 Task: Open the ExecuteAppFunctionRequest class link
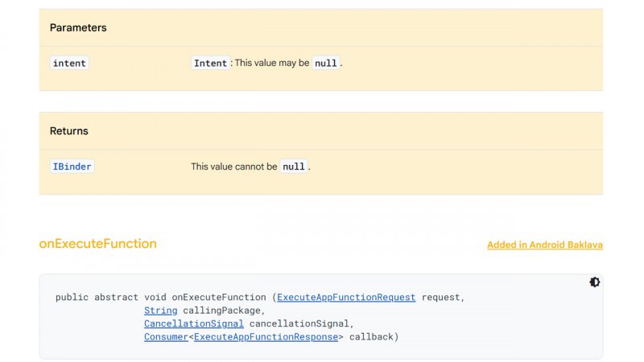[x=346, y=298]
